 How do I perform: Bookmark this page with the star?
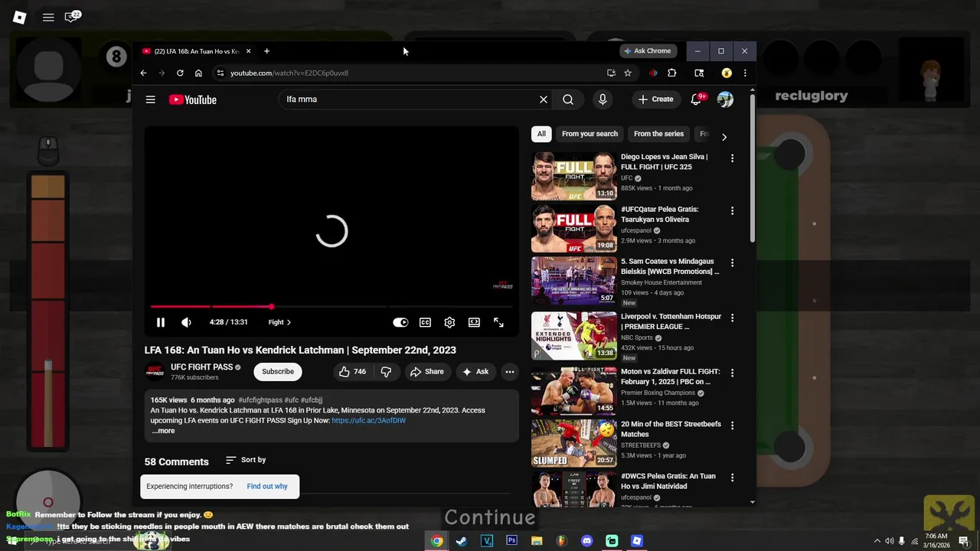pos(628,73)
